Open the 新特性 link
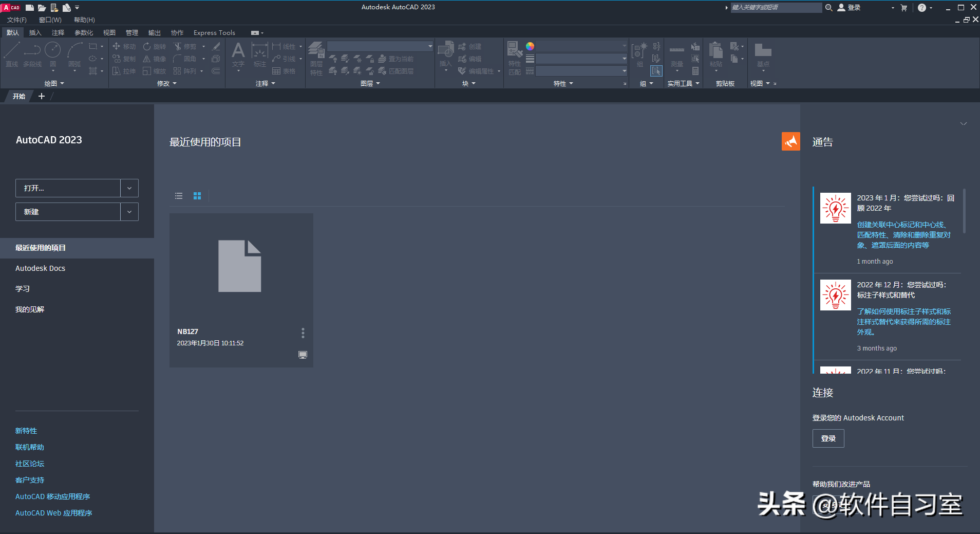980x534 pixels. (x=26, y=431)
